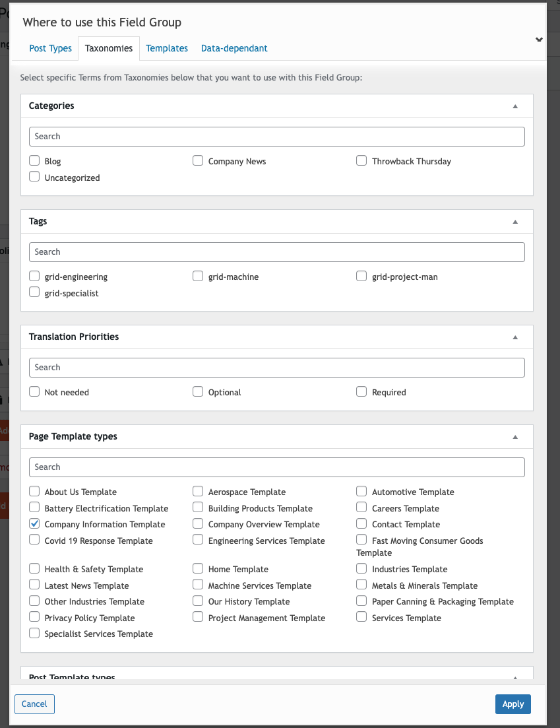Check Building Products Template
Viewport: 560px width, 728px height.
pos(198,507)
